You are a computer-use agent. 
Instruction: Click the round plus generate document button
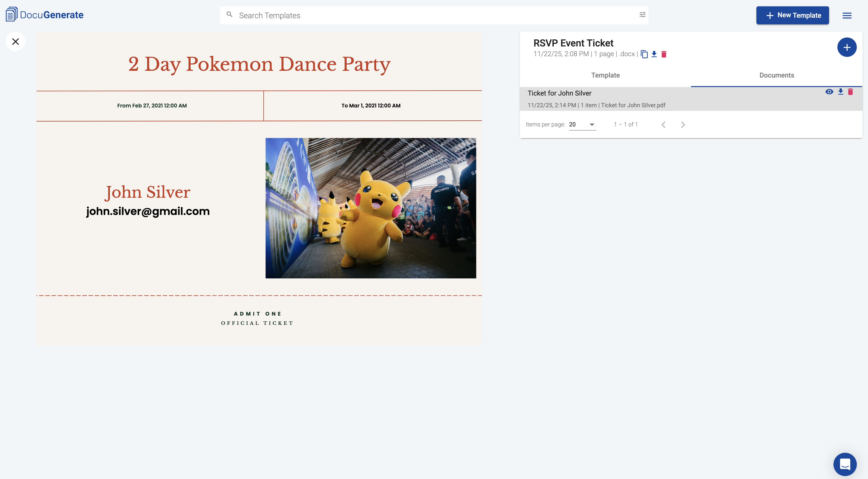point(847,47)
